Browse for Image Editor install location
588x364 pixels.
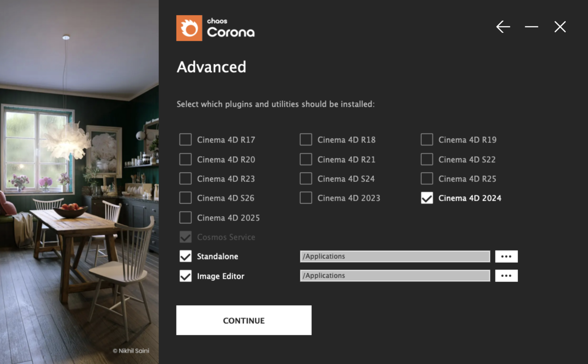coord(506,276)
